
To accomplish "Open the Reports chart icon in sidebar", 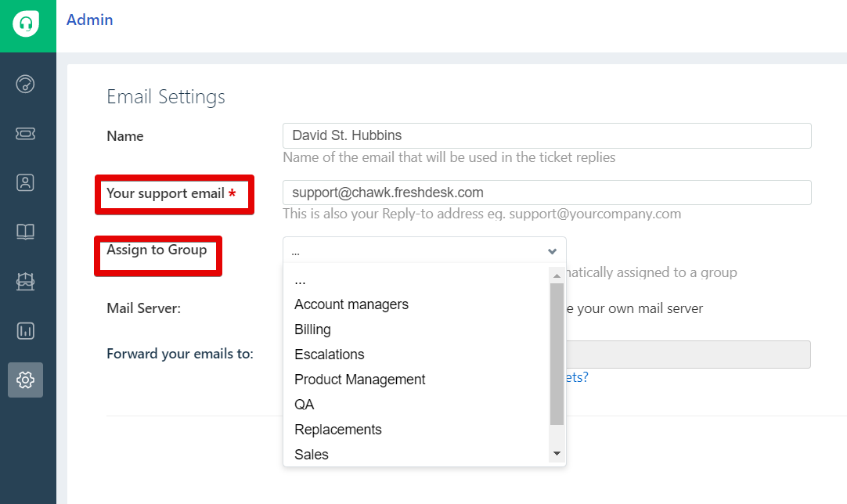I will click(x=26, y=331).
